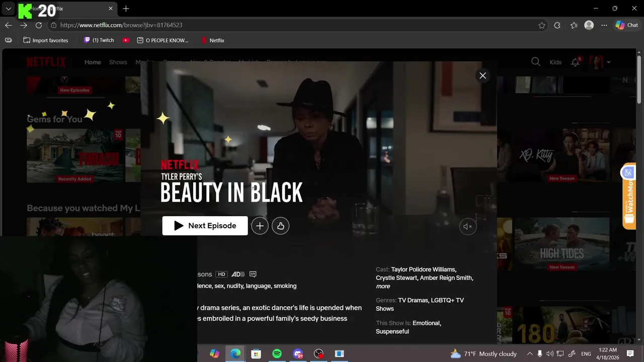Open the WatchMojo side widget
Screen dimensions: 644x362
pyautogui.click(x=629, y=196)
